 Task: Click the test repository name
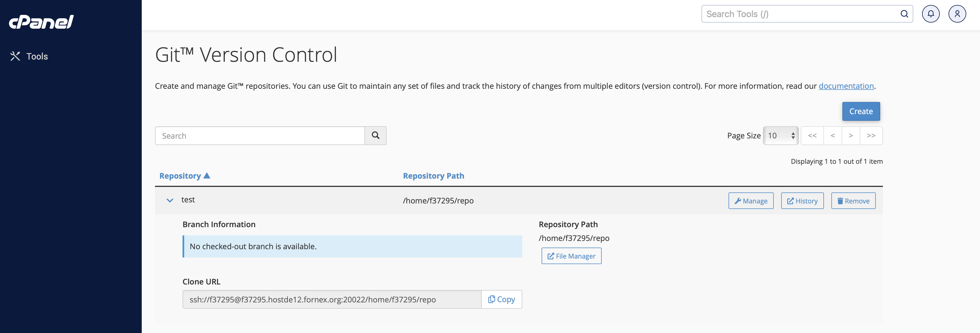point(188,200)
